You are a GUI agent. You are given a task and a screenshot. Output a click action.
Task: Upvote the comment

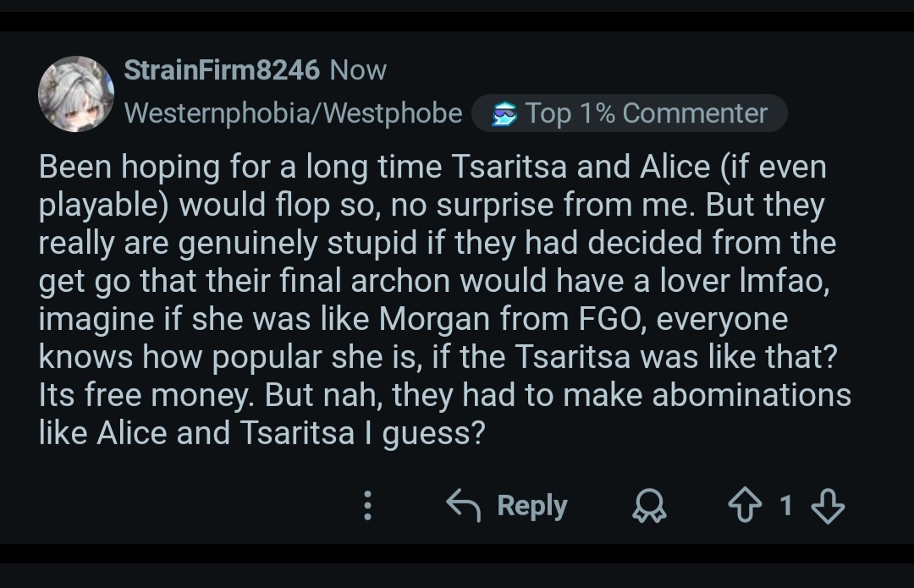(x=745, y=505)
